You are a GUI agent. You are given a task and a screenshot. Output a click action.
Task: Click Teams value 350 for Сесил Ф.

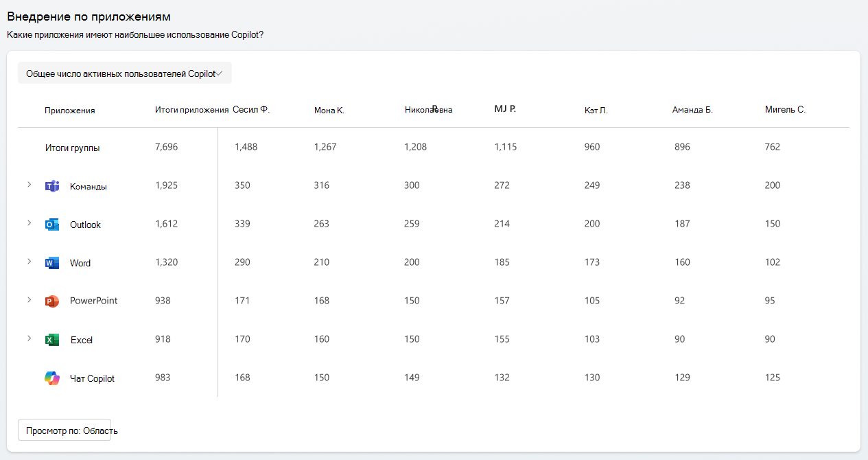(x=242, y=185)
